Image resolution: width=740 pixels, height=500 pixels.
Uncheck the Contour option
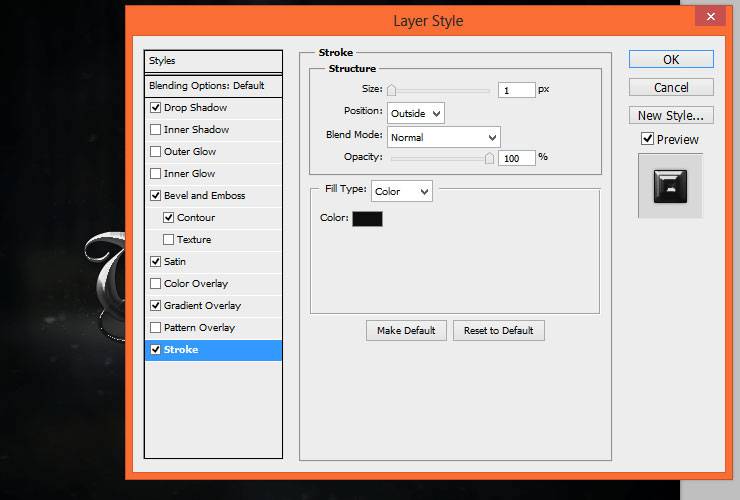tap(168, 217)
